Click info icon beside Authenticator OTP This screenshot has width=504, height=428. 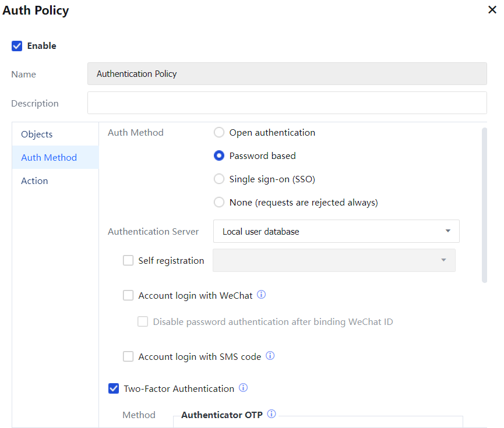[272, 415]
